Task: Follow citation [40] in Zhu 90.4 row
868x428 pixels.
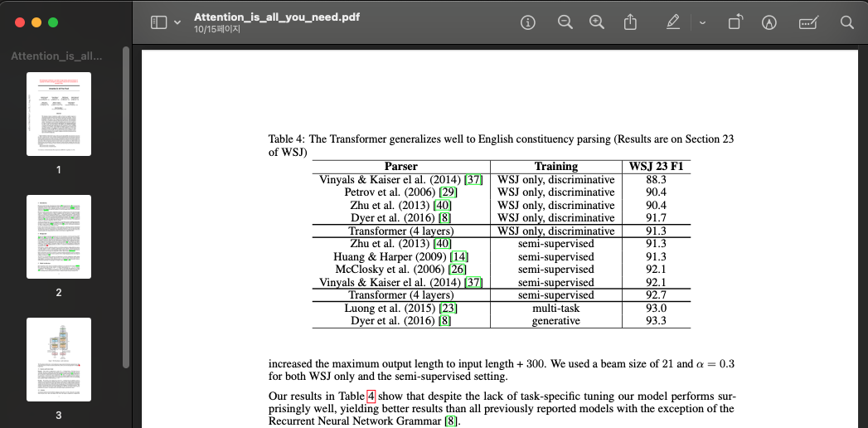Action: [x=443, y=205]
